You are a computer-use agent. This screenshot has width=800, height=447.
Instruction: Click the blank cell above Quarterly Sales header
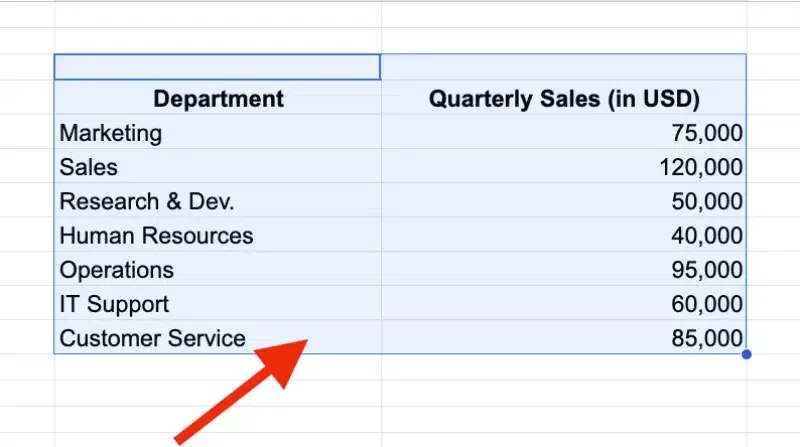point(564,67)
